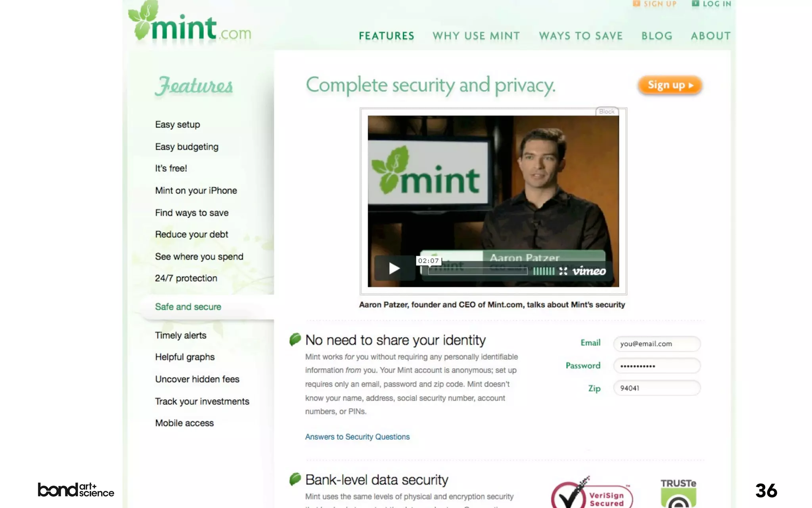Open the FEATURES navigation tab
The image size is (812, 508).
387,36
